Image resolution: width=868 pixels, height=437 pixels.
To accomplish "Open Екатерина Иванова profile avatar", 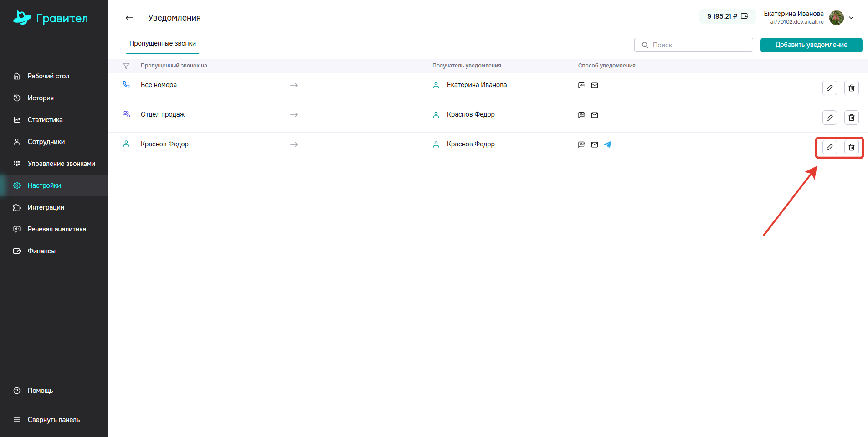I will (x=836, y=18).
